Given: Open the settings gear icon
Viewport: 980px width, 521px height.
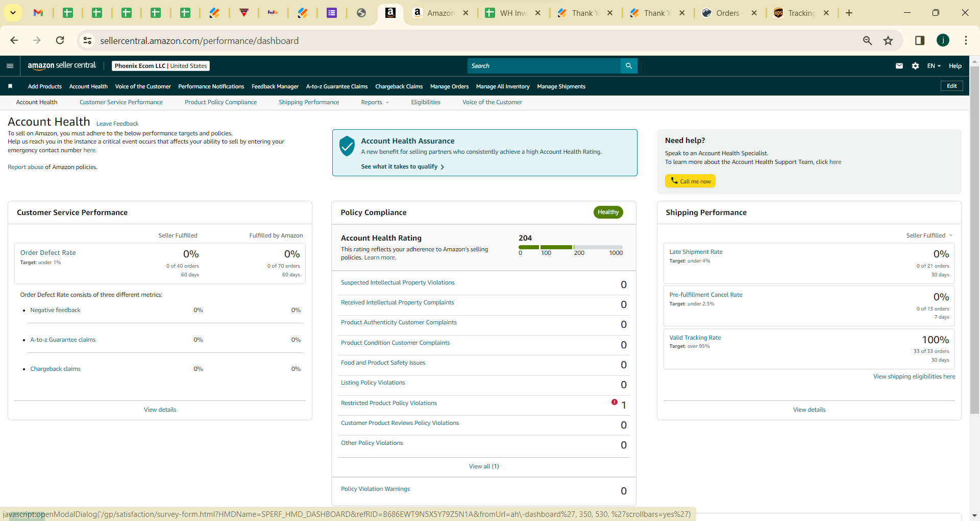Looking at the screenshot, I should (x=915, y=66).
